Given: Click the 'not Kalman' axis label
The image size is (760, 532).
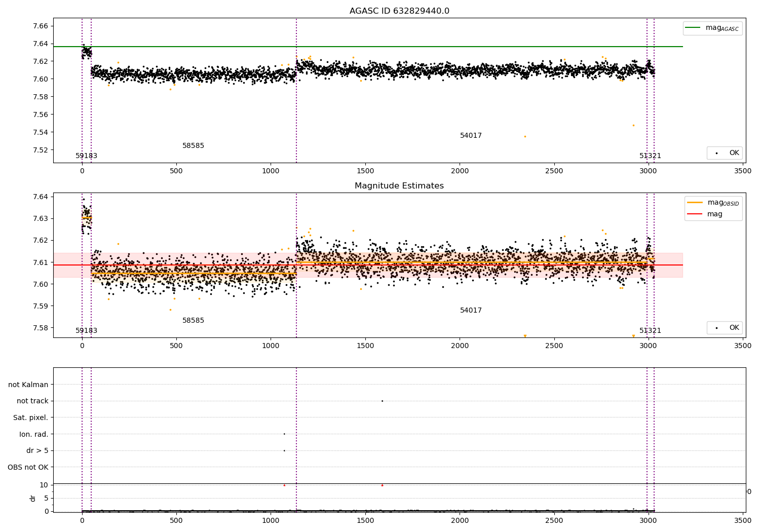Looking at the screenshot, I should (28, 385).
